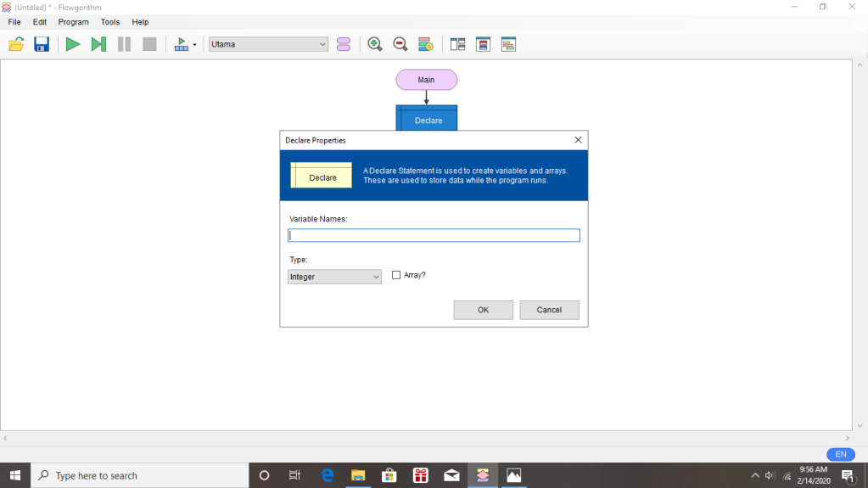Open the Tools menu
868x488 pixels.
pyautogui.click(x=110, y=22)
